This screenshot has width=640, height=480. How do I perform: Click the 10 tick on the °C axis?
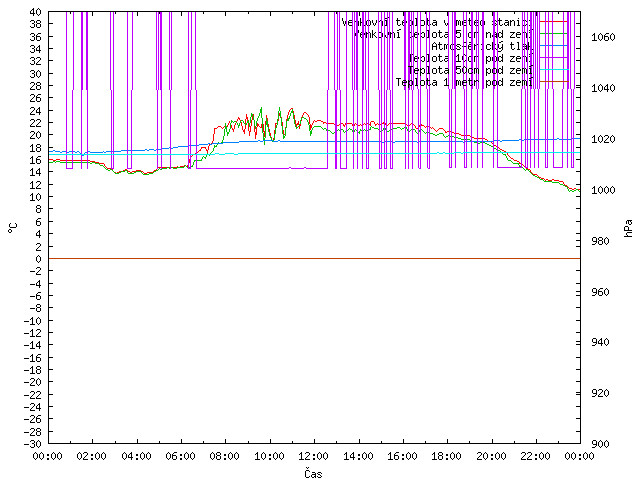point(36,197)
